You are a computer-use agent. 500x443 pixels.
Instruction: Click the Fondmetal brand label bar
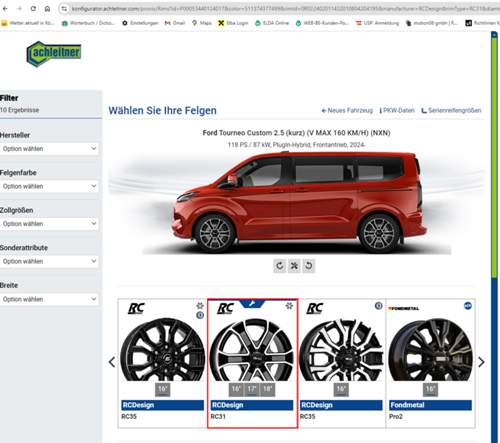click(430, 405)
